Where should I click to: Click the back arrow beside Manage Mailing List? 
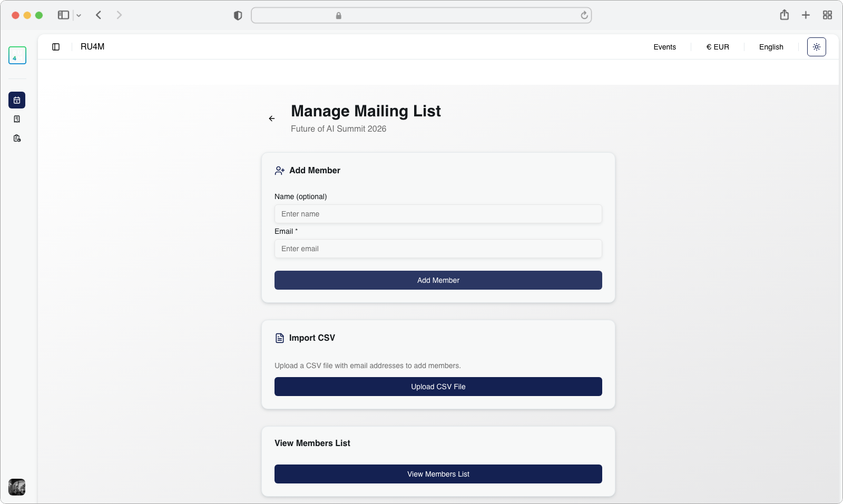point(272,118)
